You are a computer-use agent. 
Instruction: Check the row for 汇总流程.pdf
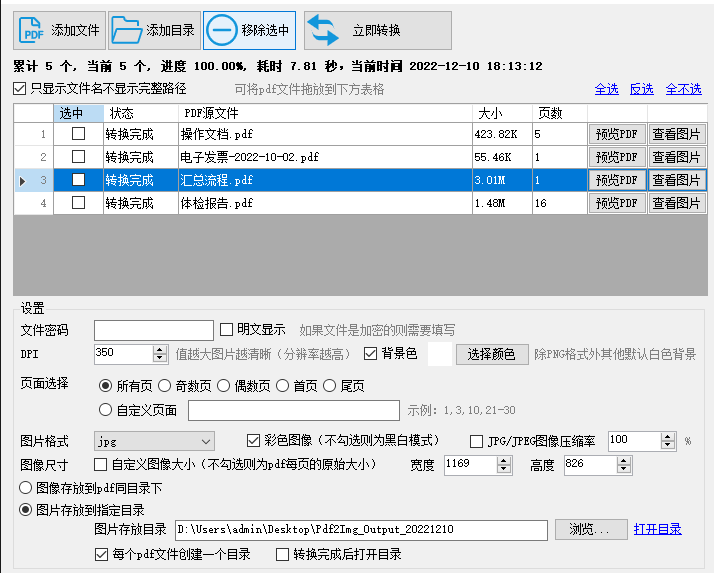click(x=78, y=180)
